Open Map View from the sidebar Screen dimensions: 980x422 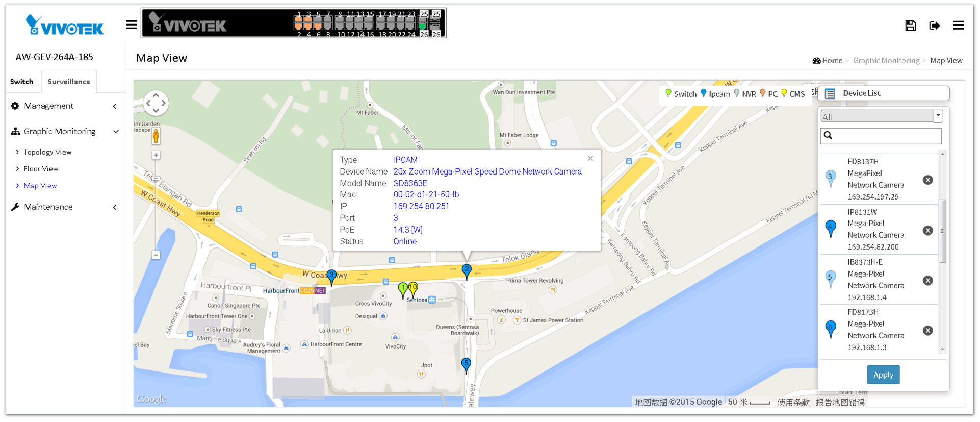[x=40, y=186]
